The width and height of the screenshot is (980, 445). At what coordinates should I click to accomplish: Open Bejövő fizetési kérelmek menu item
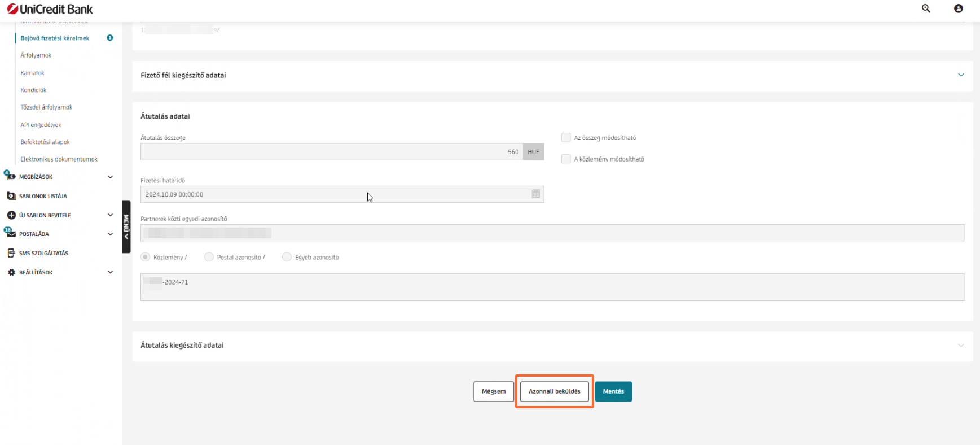pyautogui.click(x=55, y=38)
